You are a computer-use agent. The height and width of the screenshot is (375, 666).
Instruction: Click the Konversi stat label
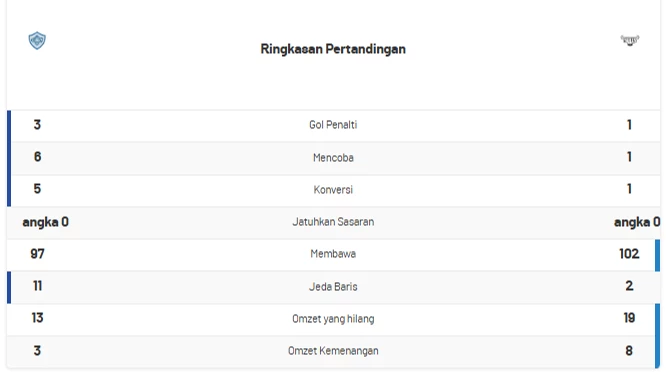click(333, 189)
